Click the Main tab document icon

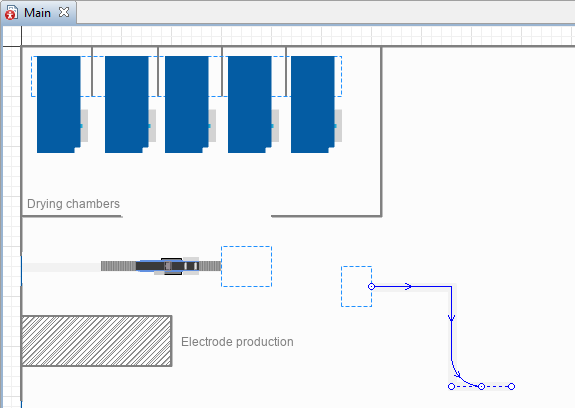click(11, 13)
